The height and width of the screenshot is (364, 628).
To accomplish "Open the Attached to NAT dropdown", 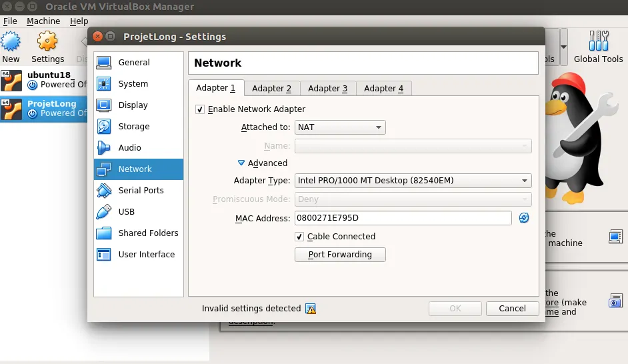I will 340,127.
